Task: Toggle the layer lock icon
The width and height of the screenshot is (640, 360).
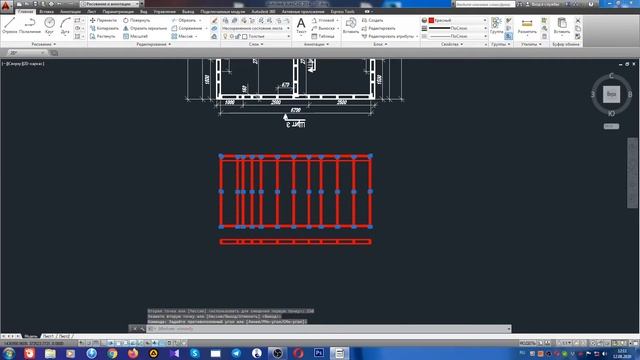Action: click(238, 36)
